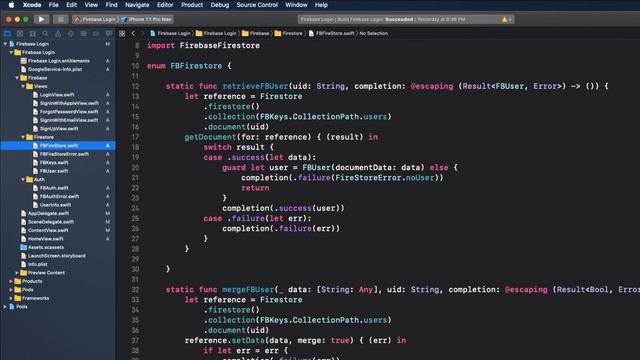Open the Firebase Login scheme selector
This screenshot has height=360, width=640.
[96, 19]
